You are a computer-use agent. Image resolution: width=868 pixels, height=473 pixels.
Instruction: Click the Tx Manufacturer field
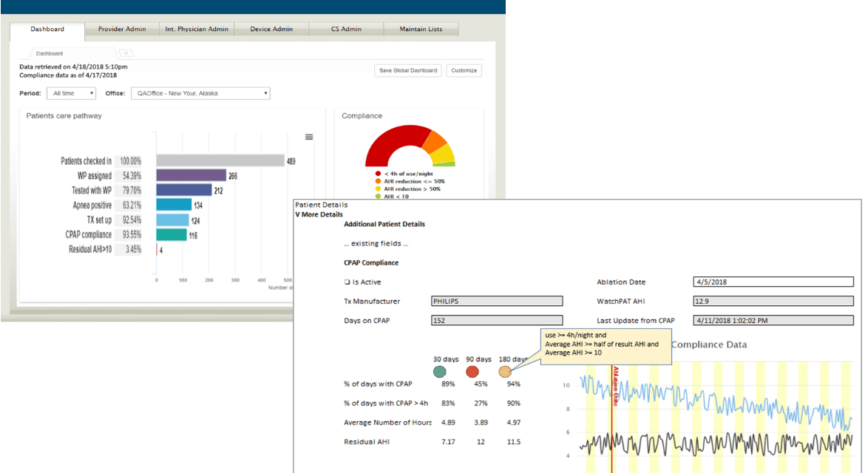pos(497,302)
